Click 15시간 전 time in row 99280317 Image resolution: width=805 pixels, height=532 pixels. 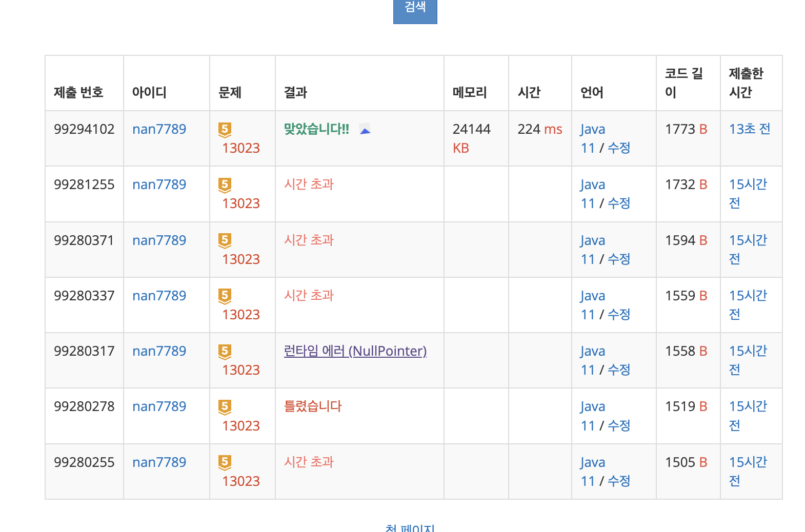[748, 360]
